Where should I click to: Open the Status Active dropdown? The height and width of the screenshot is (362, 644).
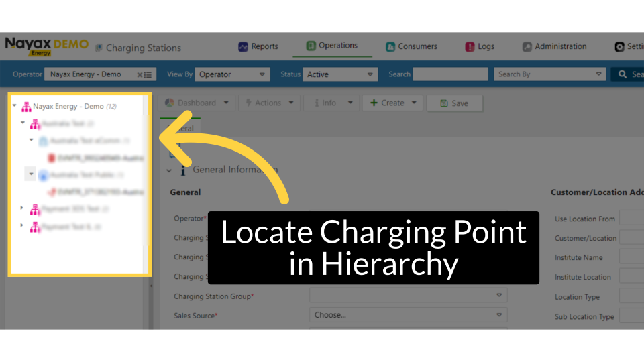click(340, 74)
